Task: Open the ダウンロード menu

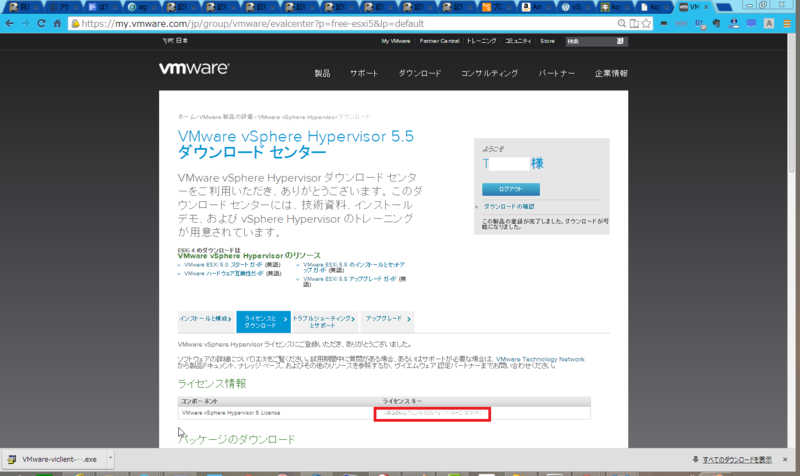Action: (x=419, y=73)
